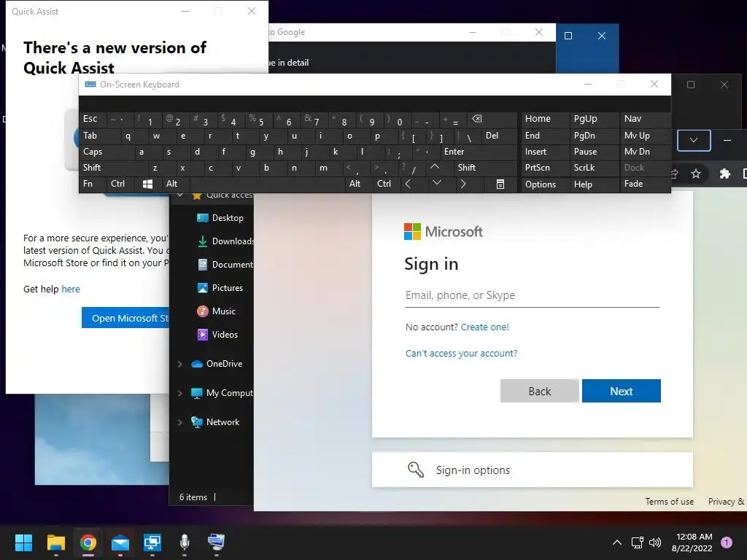Screen dimensions: 747x560
Task: Open the Mail app in taskbar
Action: 120,542
